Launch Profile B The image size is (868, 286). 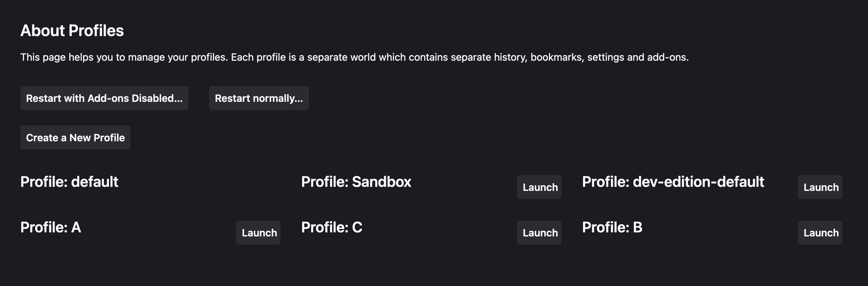[x=820, y=233]
